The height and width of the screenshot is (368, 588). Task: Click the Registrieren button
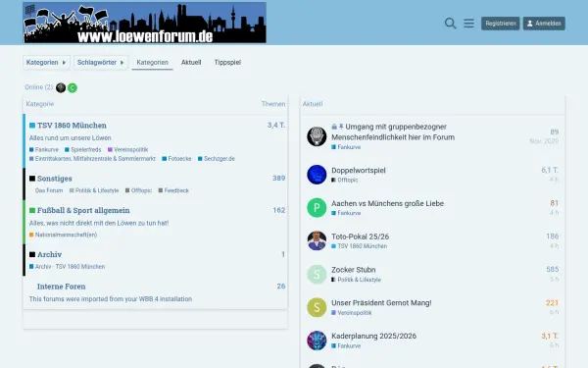pos(500,24)
